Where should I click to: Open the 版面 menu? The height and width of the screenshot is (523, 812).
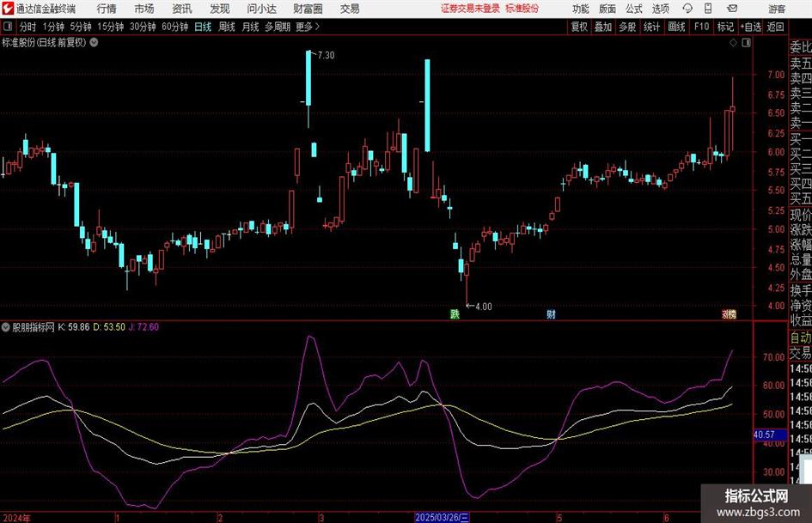pyautogui.click(x=607, y=9)
